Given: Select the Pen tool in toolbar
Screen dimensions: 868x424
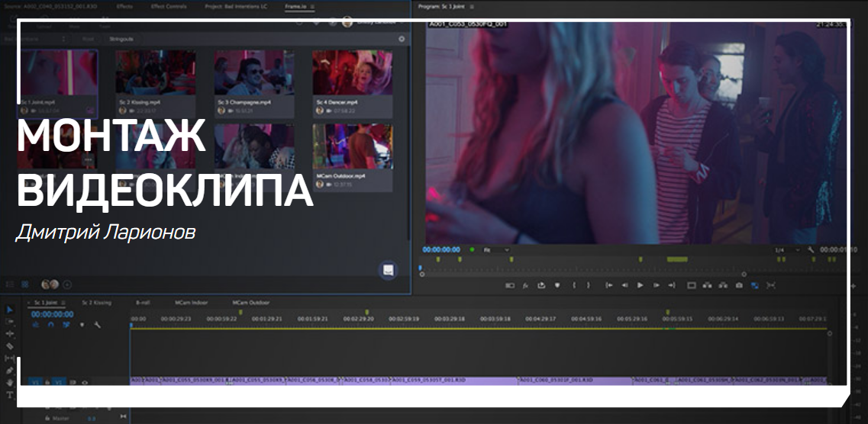Looking at the screenshot, I should 10,371.
